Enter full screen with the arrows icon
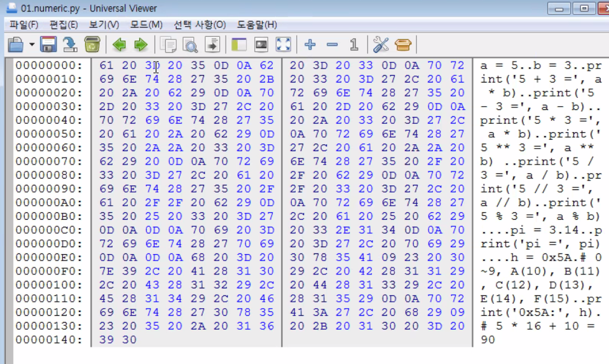 tap(283, 44)
